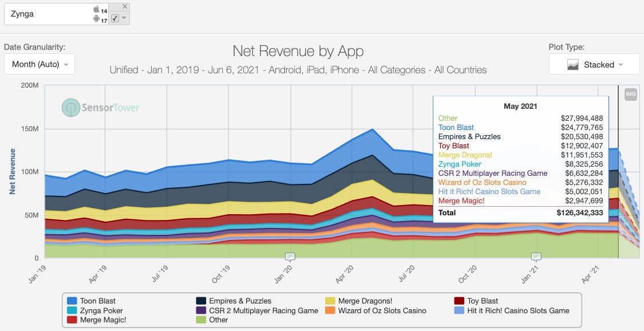The width and height of the screenshot is (644, 331).
Task: Toggle Merge Dragons! legend swatch
Action: coord(330,301)
